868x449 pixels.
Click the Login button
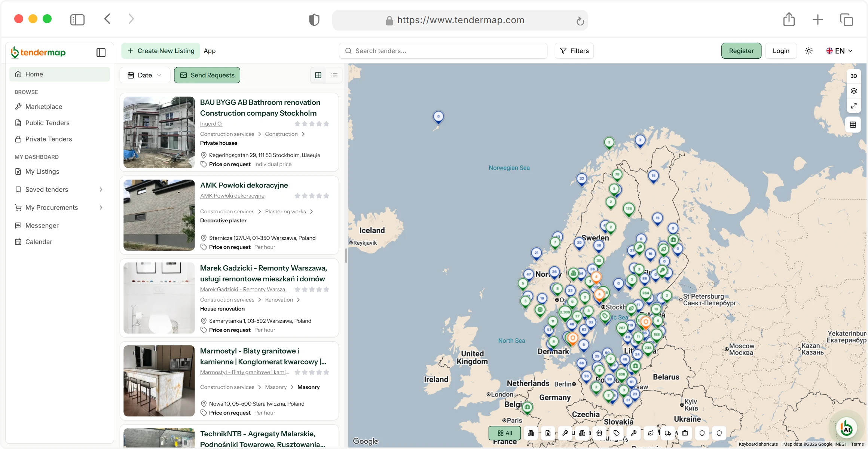[x=781, y=51]
